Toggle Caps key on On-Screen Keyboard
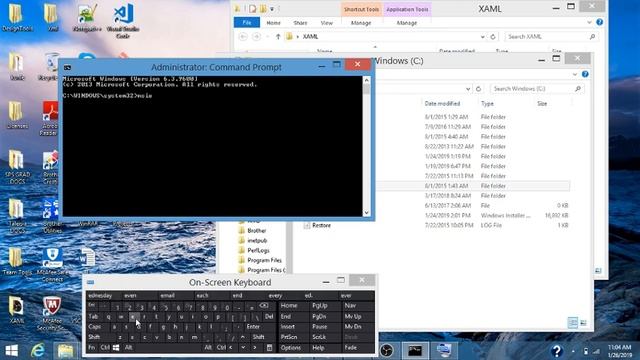This screenshot has height=360, width=640. (95, 327)
